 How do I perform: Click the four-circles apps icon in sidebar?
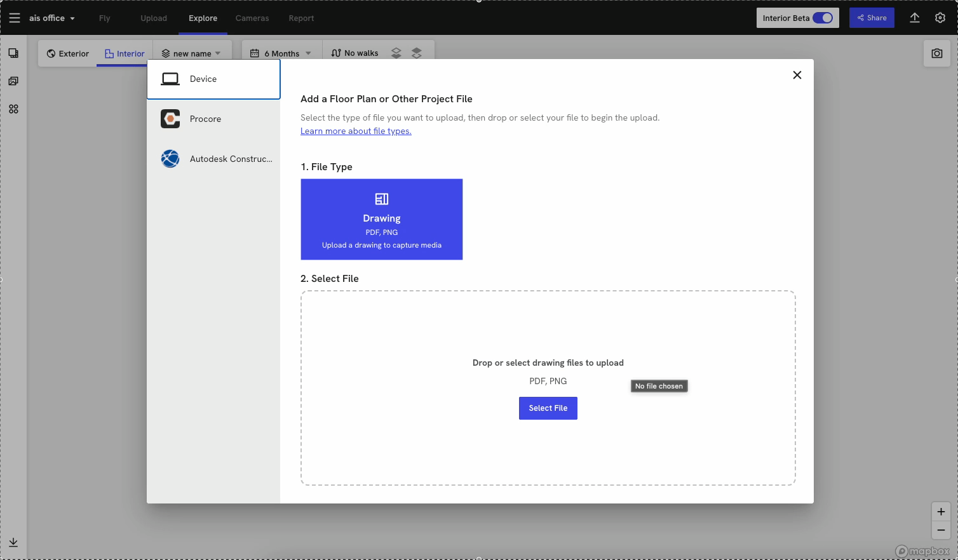pyautogui.click(x=13, y=109)
